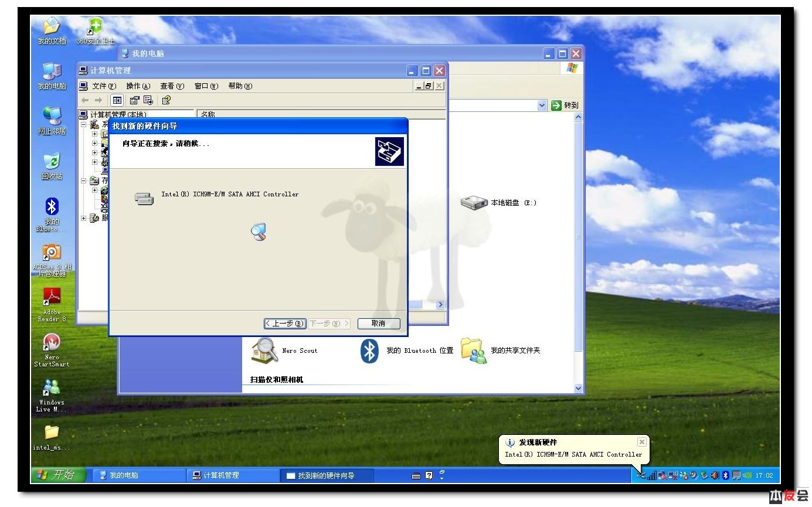This screenshot has width=812, height=507.
Task: Click wireless signal bars tray icon
Action: click(651, 475)
